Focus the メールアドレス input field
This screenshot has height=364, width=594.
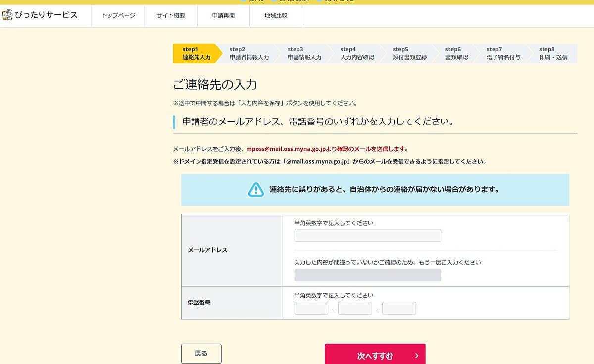[367, 236]
